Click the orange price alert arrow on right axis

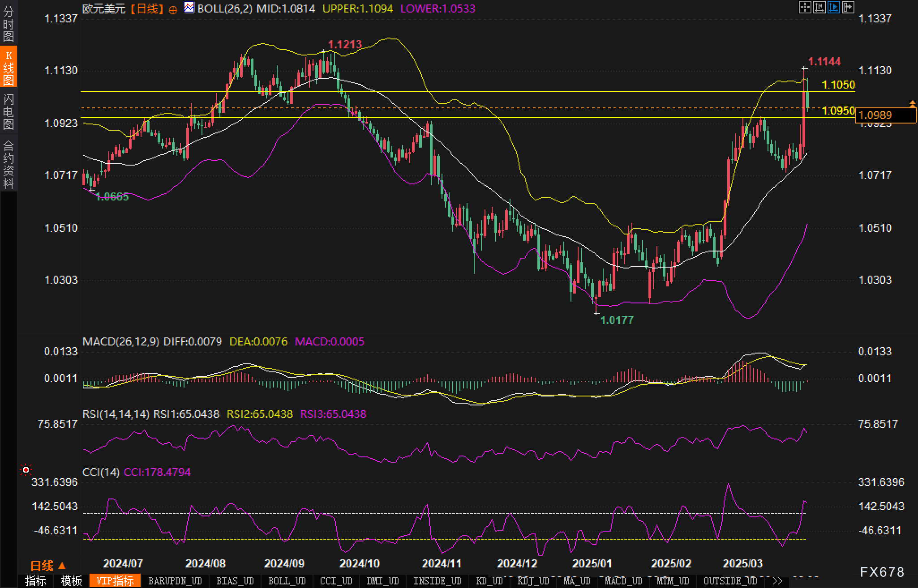click(912, 104)
